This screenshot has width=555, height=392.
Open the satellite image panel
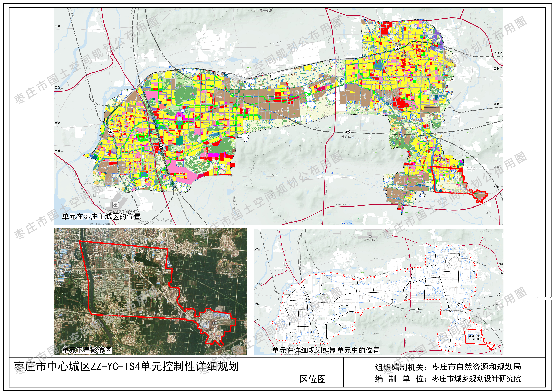(151, 291)
